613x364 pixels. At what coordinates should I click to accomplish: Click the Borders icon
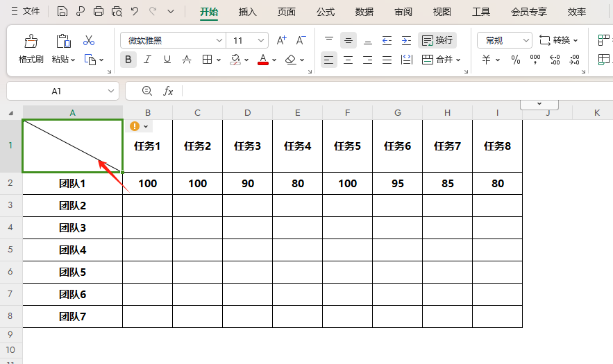(x=207, y=60)
